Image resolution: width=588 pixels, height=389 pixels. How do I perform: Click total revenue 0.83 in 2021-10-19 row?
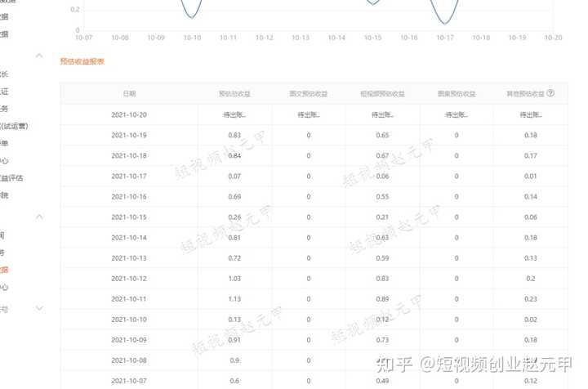234,135
